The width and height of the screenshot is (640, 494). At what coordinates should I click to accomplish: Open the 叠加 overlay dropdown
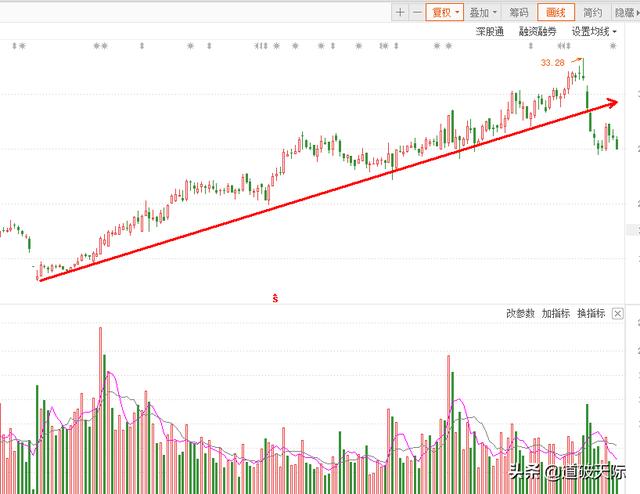point(483,13)
